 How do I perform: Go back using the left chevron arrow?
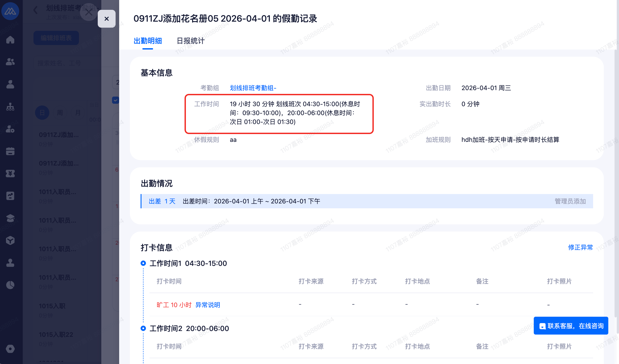[x=36, y=10]
